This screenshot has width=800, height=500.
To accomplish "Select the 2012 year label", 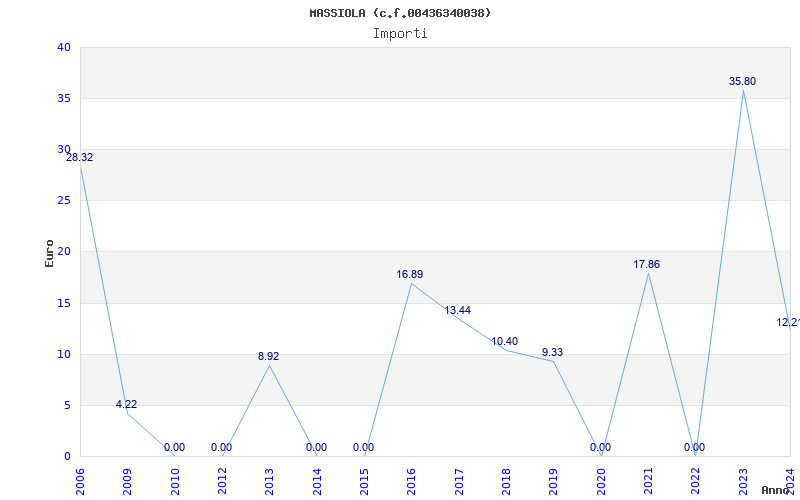I will [x=222, y=482].
